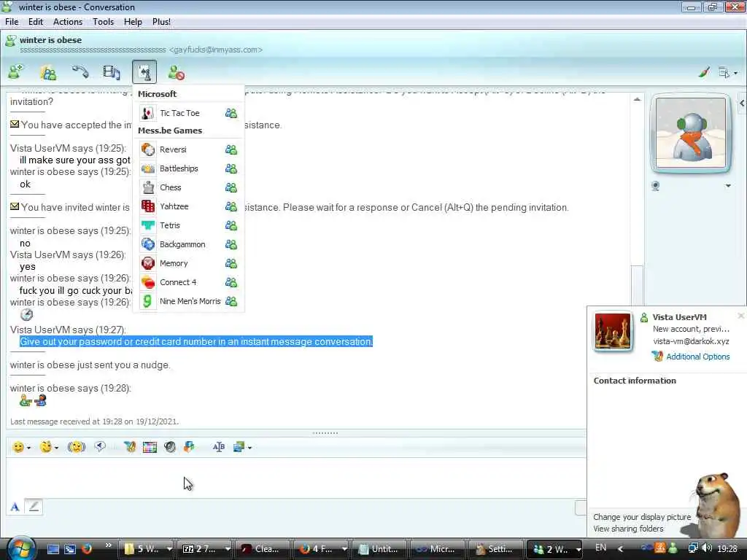Image resolution: width=747 pixels, height=560 pixels.
Task: Open the Windows Start orb
Action: 20,548
